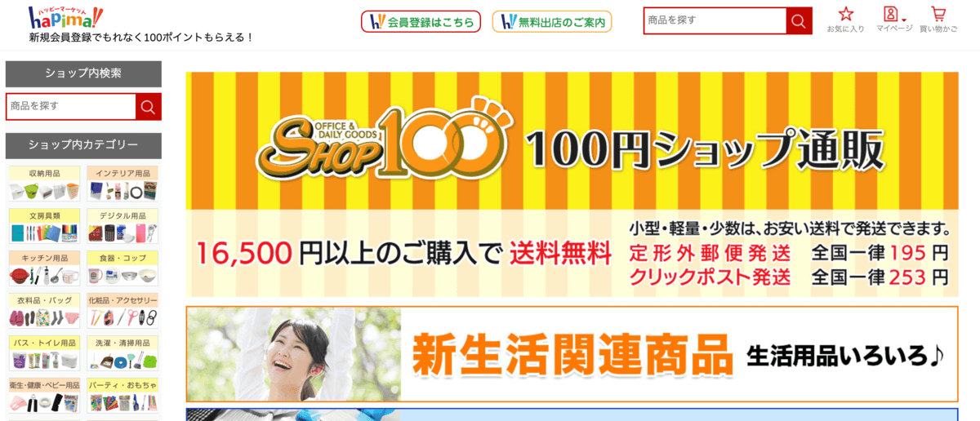Screen dimensions: 980x421
Task: Browse the 化粧品・アクセサリー category
Action: point(122,311)
